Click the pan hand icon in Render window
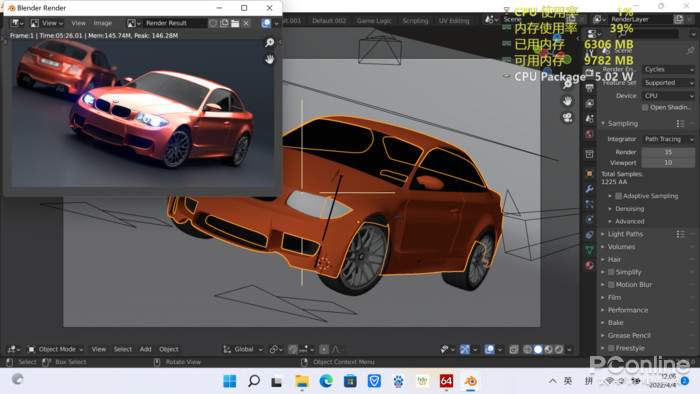This screenshot has height=394, width=700. pyautogui.click(x=269, y=59)
